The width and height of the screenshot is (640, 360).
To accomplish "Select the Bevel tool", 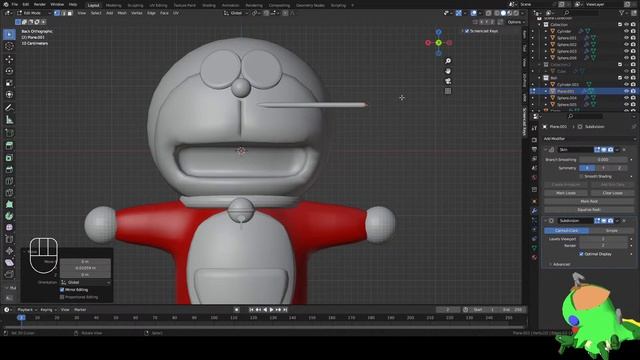I will 9,169.
